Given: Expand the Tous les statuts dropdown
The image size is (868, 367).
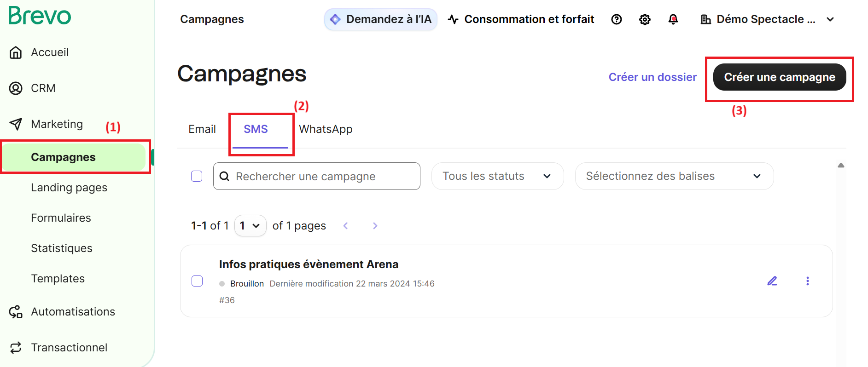Looking at the screenshot, I should [x=497, y=176].
